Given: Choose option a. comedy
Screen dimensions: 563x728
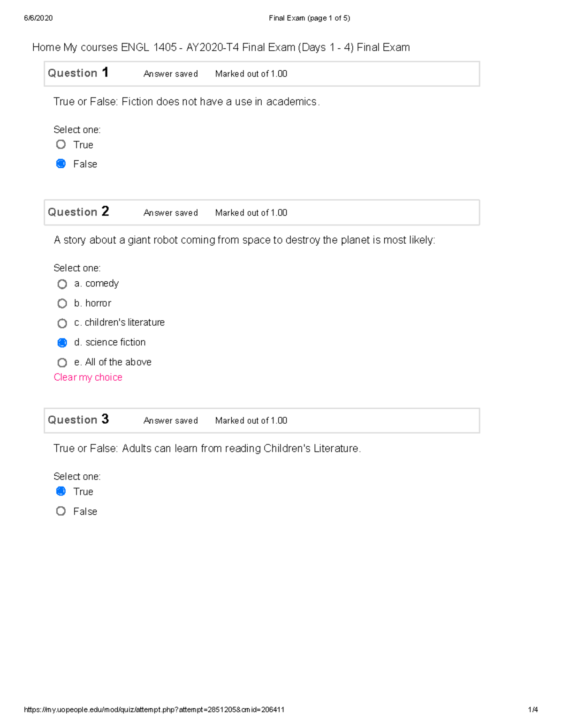Looking at the screenshot, I should click(x=62, y=284).
